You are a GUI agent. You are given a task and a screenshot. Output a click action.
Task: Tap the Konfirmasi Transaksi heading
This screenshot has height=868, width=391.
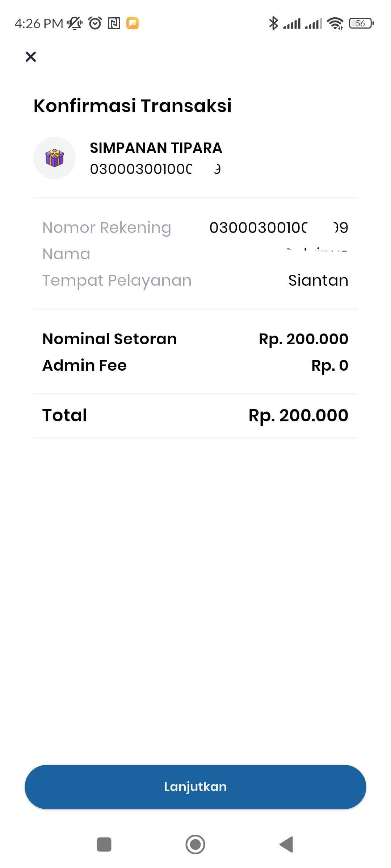(133, 106)
